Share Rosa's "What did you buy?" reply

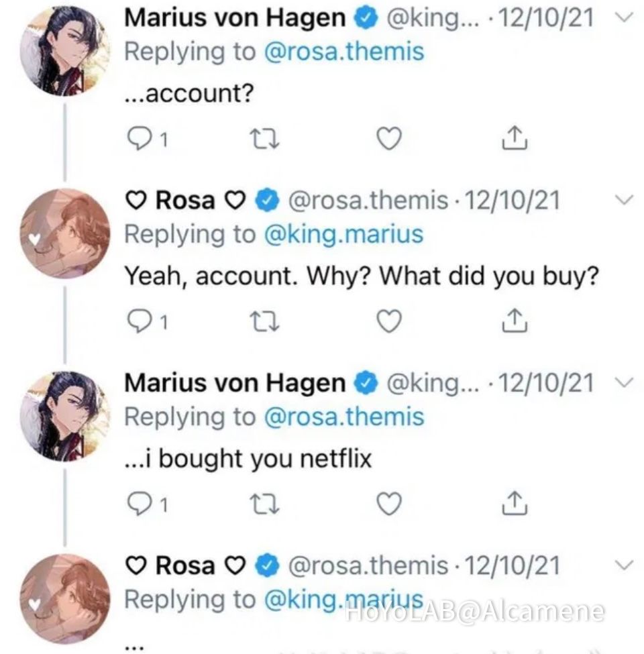point(514,321)
